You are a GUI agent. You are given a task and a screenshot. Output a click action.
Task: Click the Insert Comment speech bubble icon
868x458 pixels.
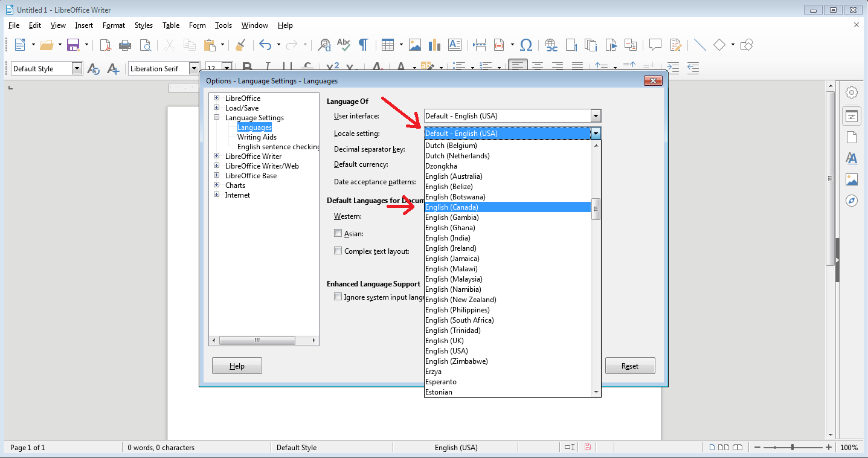655,45
